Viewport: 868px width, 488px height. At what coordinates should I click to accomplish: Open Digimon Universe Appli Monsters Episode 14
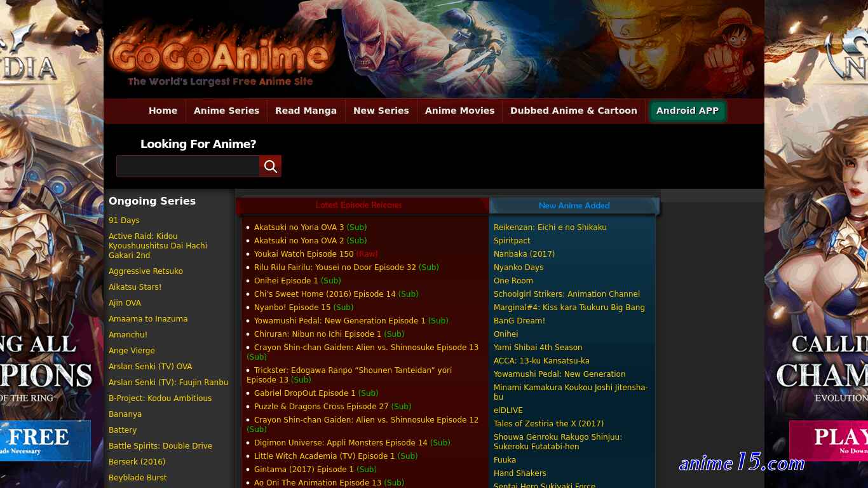(x=341, y=442)
